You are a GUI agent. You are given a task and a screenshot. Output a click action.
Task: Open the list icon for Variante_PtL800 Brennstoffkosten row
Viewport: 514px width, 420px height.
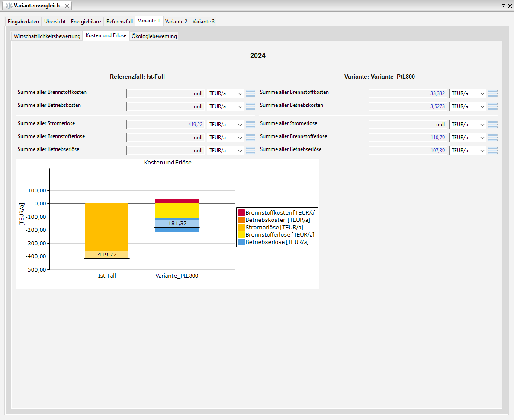[493, 93]
